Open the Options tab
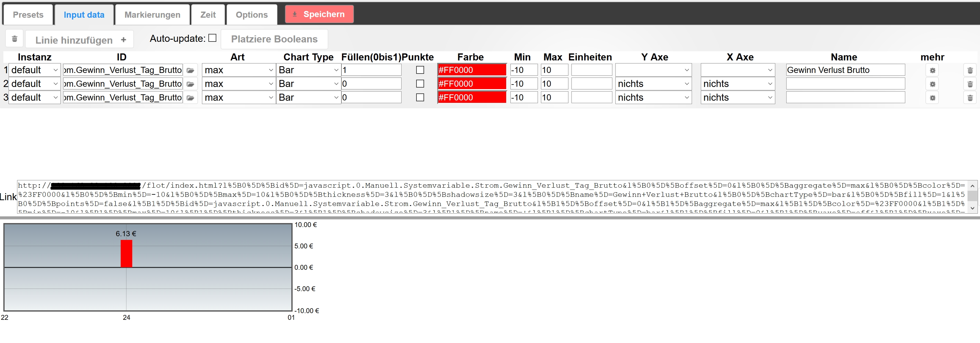Image resolution: width=980 pixels, height=343 pixels. click(x=251, y=15)
